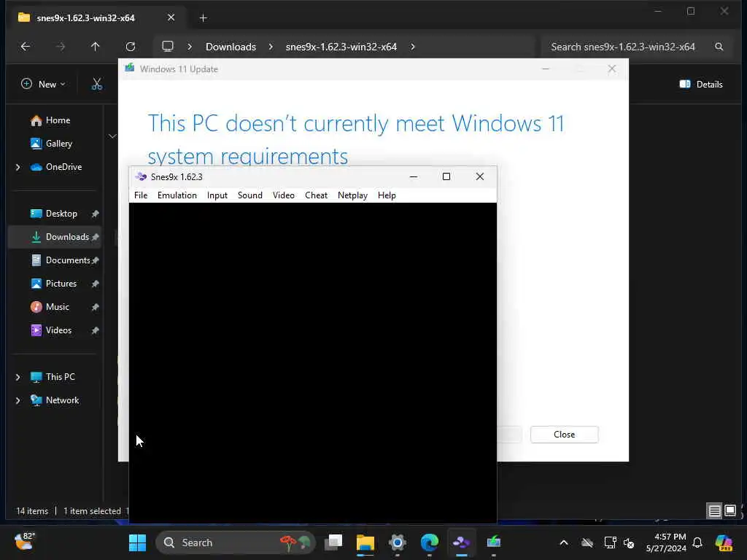Toggle the Details pane button
Viewport: 747px width, 560px height.
pos(701,85)
